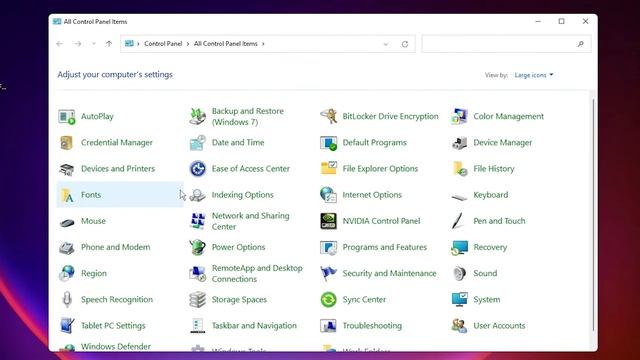Focus the Control Panel search box

coord(506,44)
